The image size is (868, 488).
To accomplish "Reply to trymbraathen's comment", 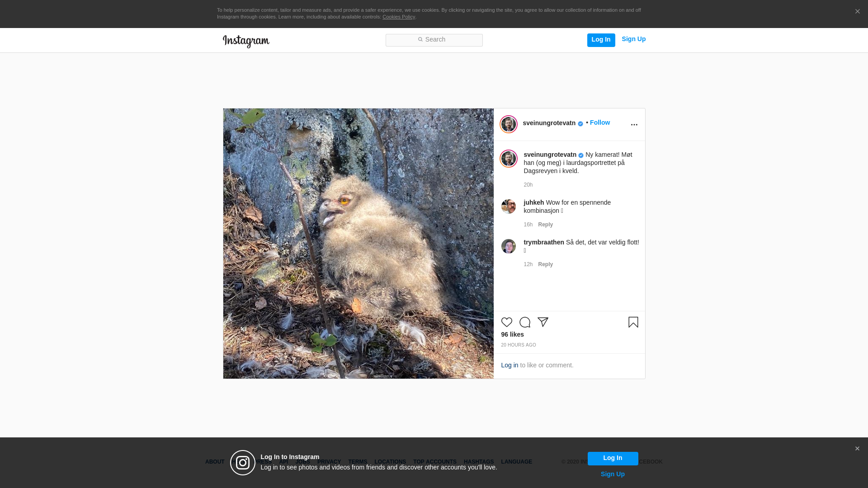I will (545, 264).
